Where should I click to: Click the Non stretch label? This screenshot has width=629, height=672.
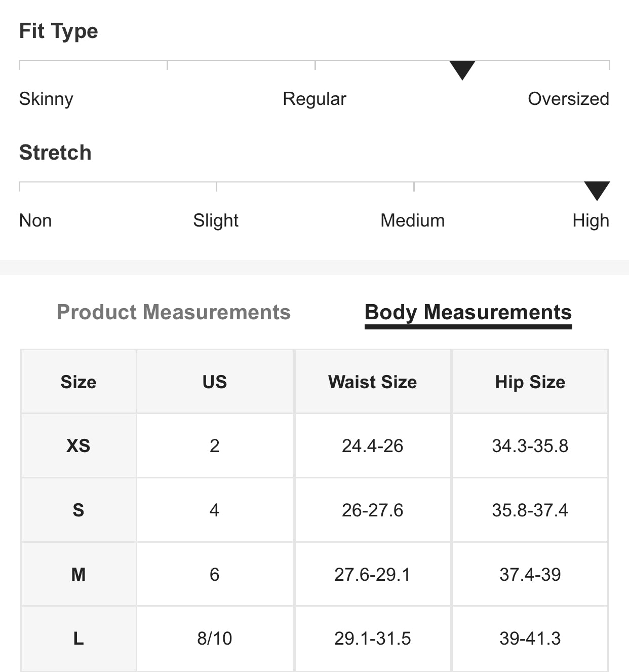pos(35,220)
